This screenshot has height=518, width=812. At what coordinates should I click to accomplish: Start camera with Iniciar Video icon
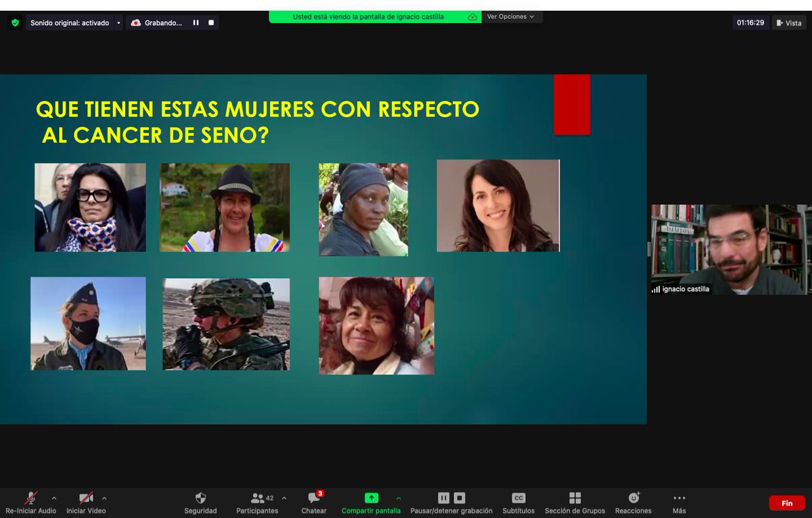(86, 498)
